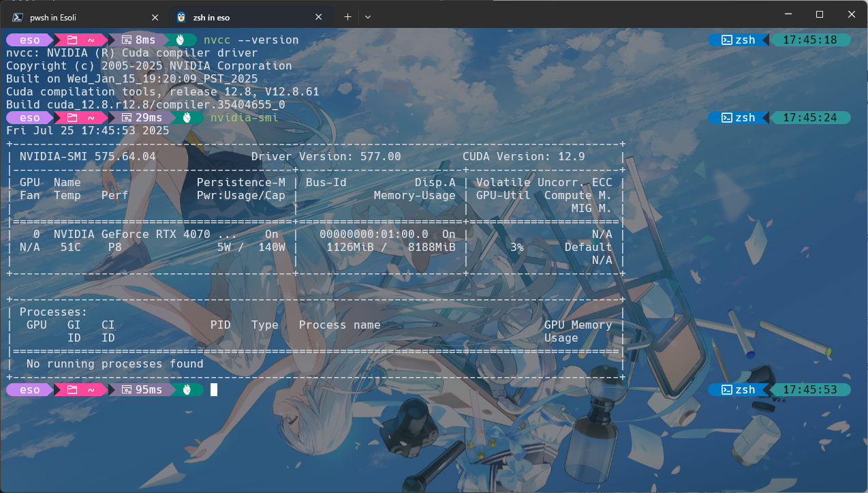
Task: Close the "zsh in eso" tab
Action: tap(318, 16)
